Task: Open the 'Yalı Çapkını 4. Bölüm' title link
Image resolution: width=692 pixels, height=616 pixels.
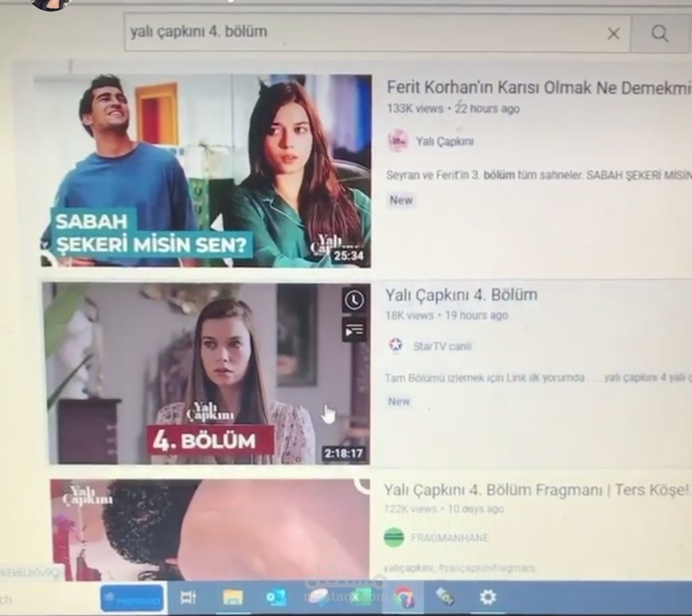Action: point(461,294)
